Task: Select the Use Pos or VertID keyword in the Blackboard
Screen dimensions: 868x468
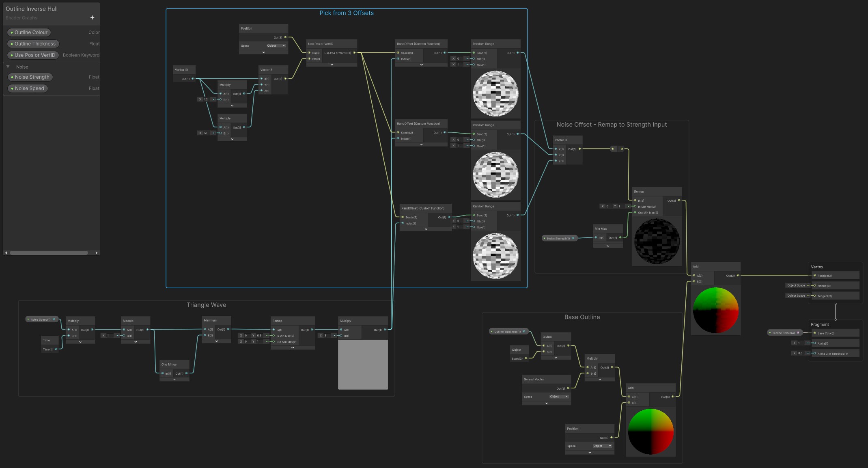Action: tap(33, 55)
